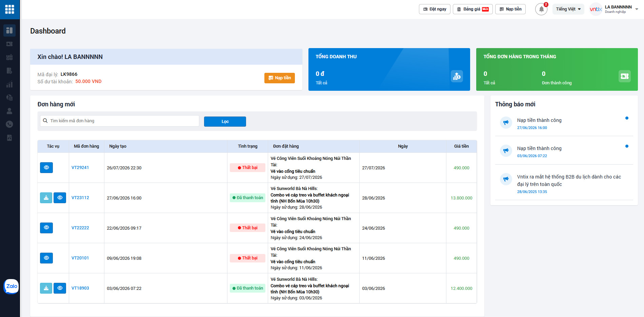644x317 pixels.
Task: Expand the LA BANNNNN account menu arrow
Action: coord(637,9)
